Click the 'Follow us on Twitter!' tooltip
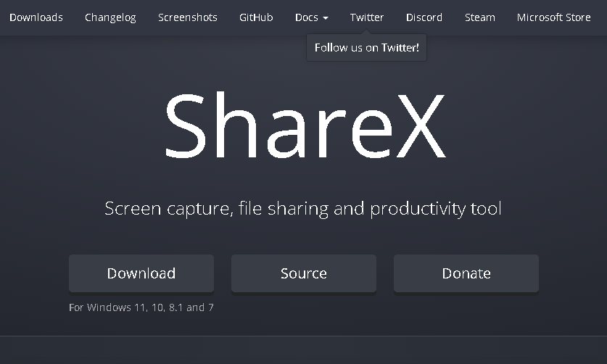This screenshot has height=364, width=607. coord(367,48)
